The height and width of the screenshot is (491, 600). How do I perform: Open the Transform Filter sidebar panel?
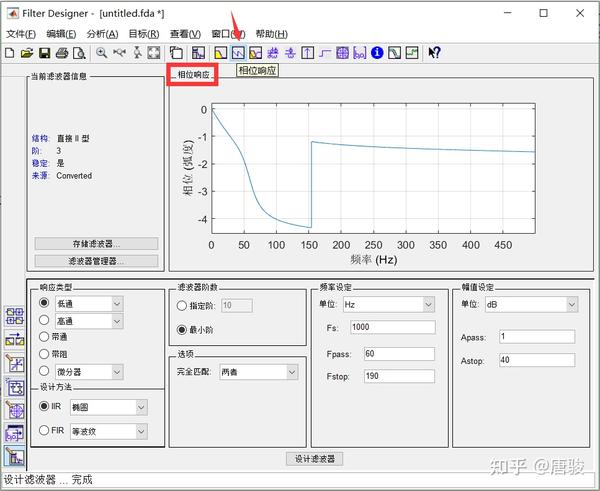click(15, 339)
